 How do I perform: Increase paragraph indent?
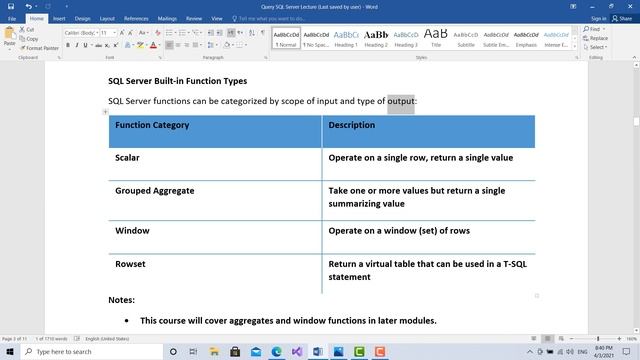click(220, 33)
